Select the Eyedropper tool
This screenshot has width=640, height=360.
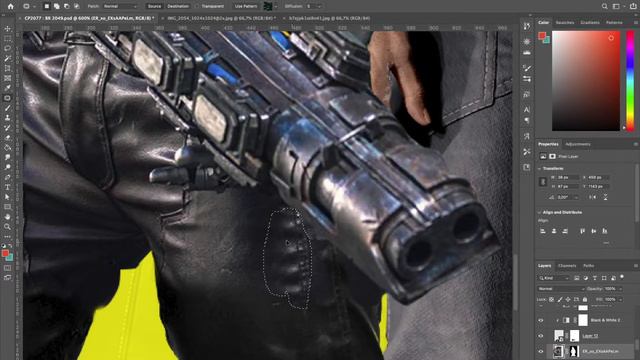pyautogui.click(x=7, y=88)
